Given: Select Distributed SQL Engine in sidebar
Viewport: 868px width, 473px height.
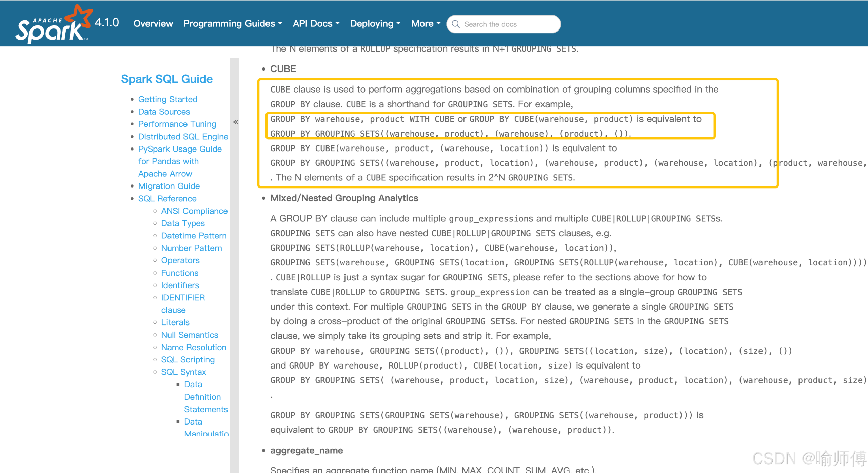Looking at the screenshot, I should coord(183,137).
